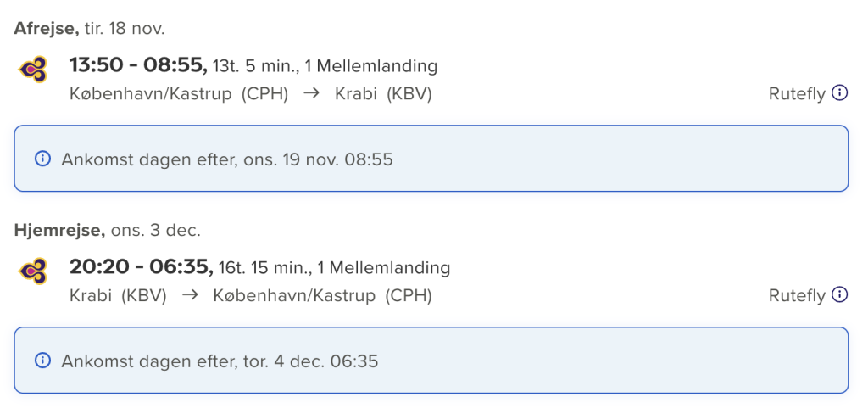Screen dimensions: 868x414
Task: Click the arrow between CPH and Krabi
Action: click(x=312, y=93)
